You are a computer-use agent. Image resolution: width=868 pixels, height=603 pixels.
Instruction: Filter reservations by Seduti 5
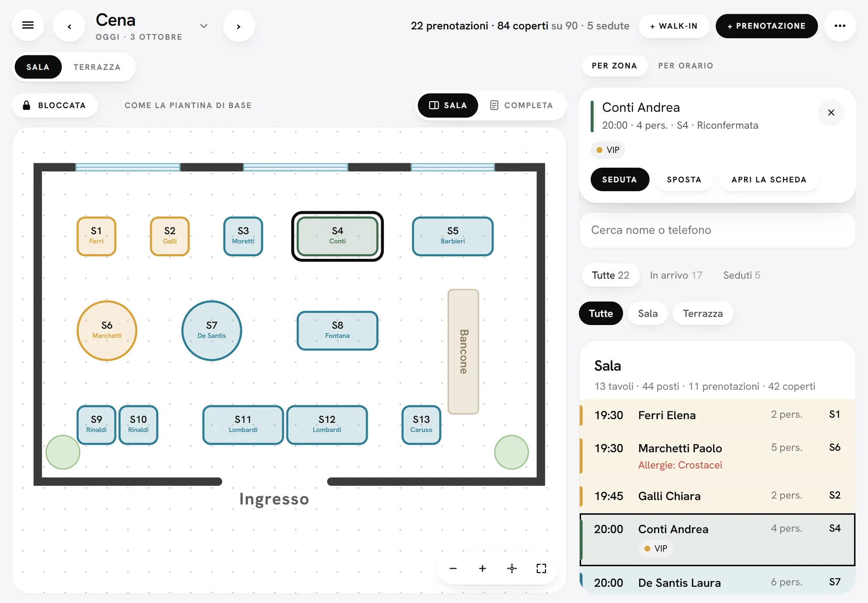(741, 275)
